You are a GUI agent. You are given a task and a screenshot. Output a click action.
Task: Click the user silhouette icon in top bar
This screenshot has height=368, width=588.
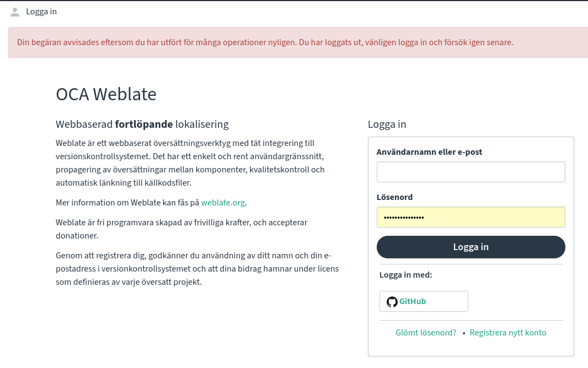point(15,12)
